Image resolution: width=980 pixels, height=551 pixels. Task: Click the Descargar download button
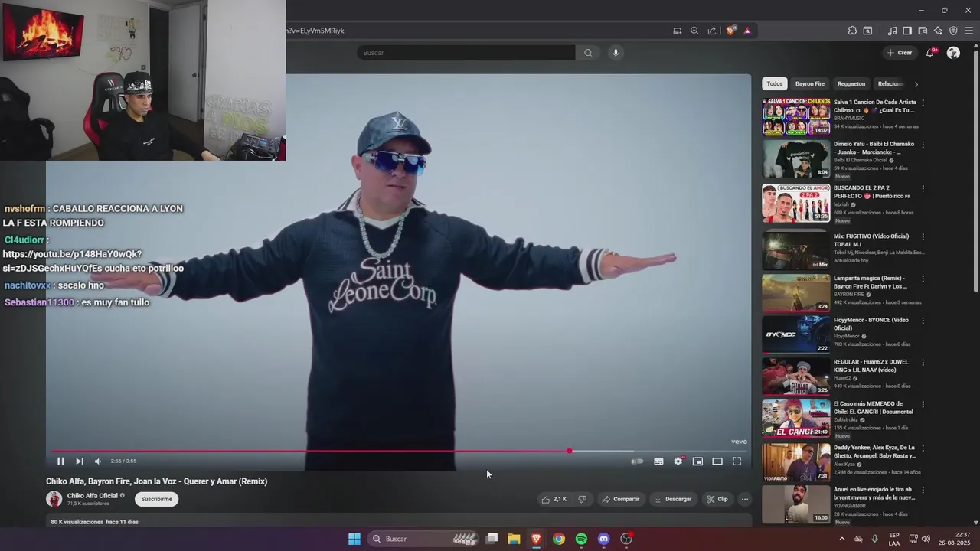coord(673,499)
